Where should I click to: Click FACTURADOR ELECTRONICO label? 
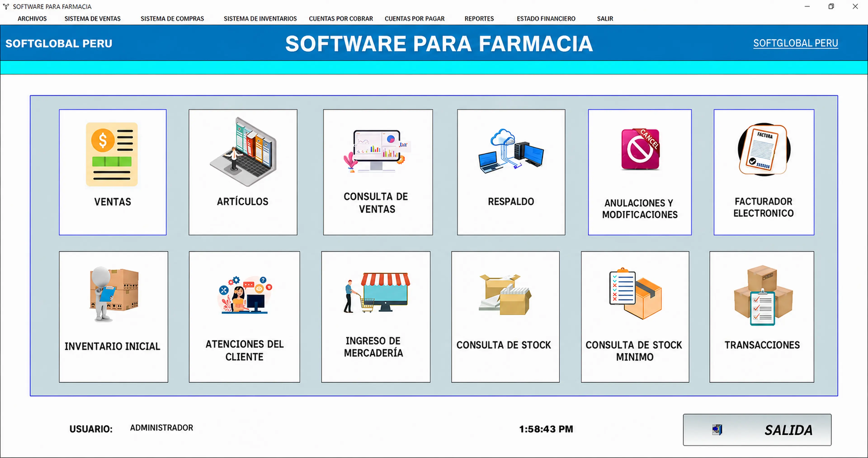tap(764, 207)
